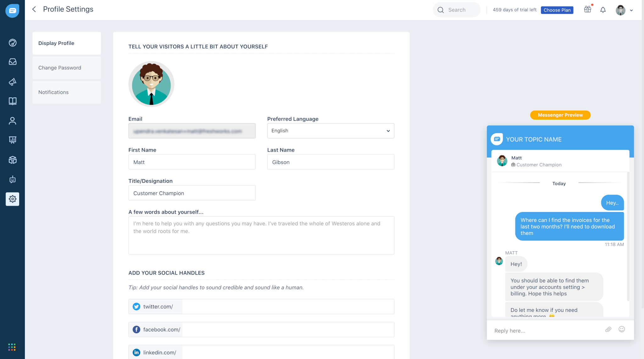Click back arrow to collapse Profile Settings
Screen dimensions: 644x359
tap(35, 9)
